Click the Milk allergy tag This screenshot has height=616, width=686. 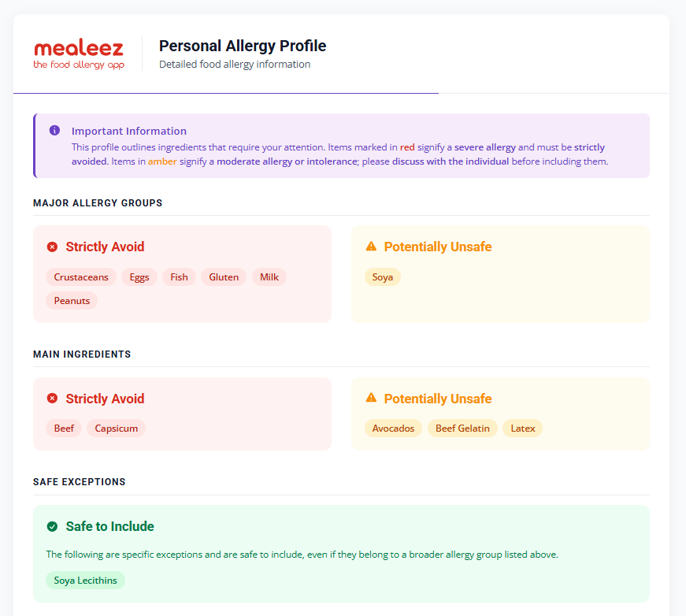[269, 277]
